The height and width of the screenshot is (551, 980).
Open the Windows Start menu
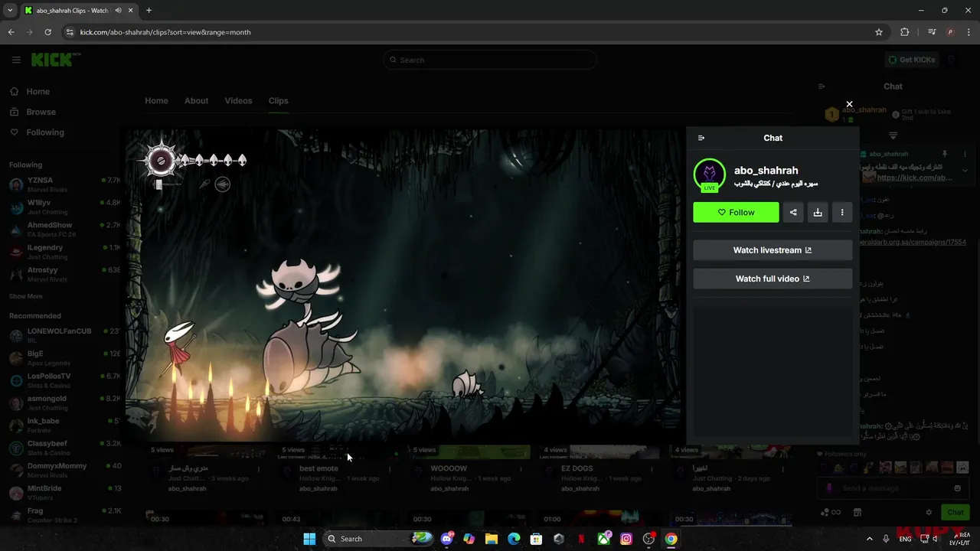click(309, 539)
